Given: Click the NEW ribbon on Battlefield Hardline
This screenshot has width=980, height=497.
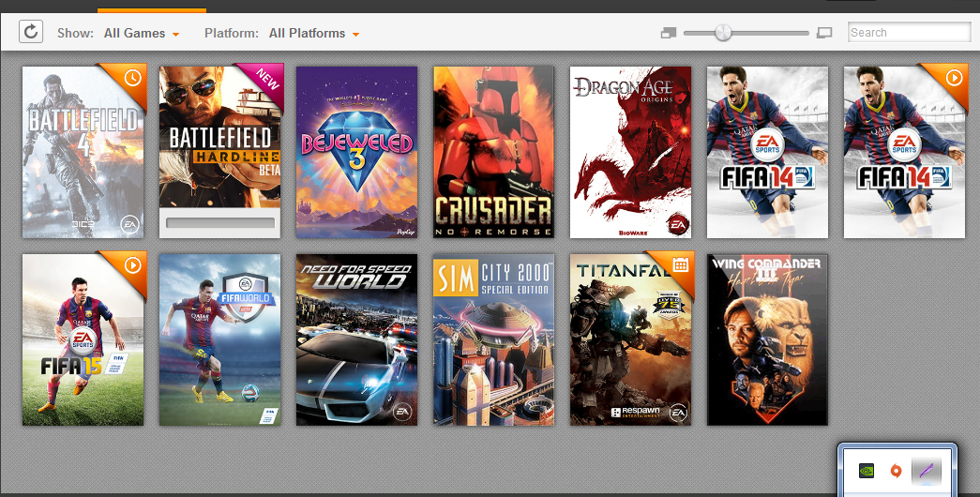Looking at the screenshot, I should (x=267, y=80).
